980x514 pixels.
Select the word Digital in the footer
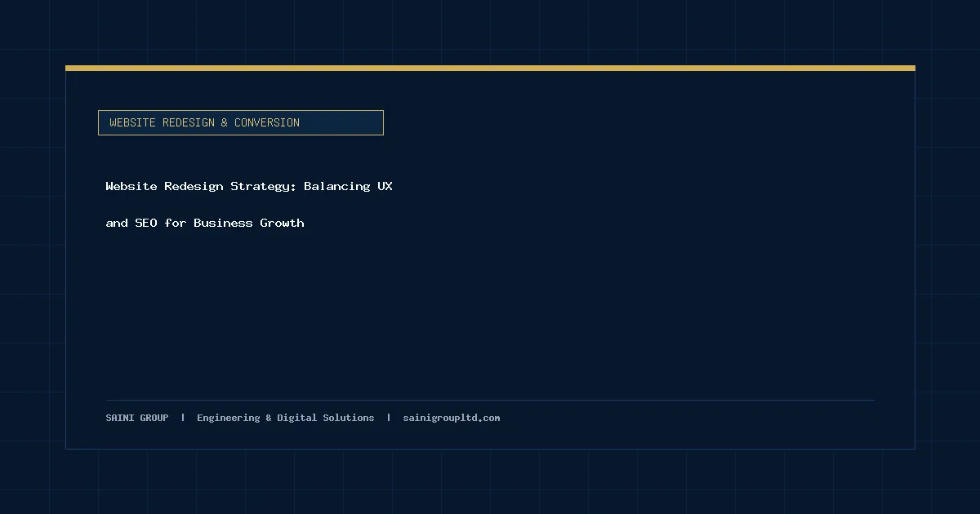296,418
